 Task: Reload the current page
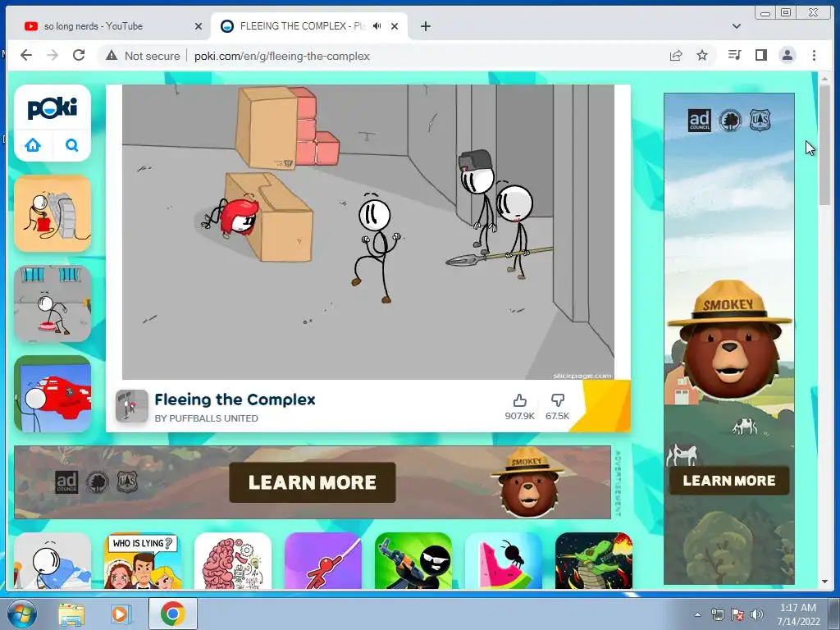click(x=79, y=55)
